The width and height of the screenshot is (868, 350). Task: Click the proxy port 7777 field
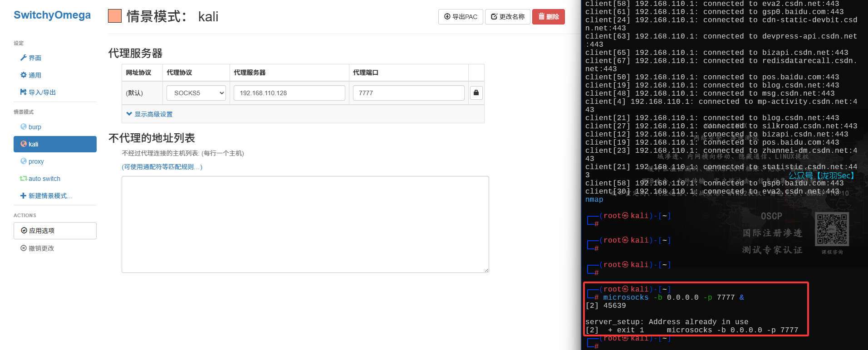[408, 93]
